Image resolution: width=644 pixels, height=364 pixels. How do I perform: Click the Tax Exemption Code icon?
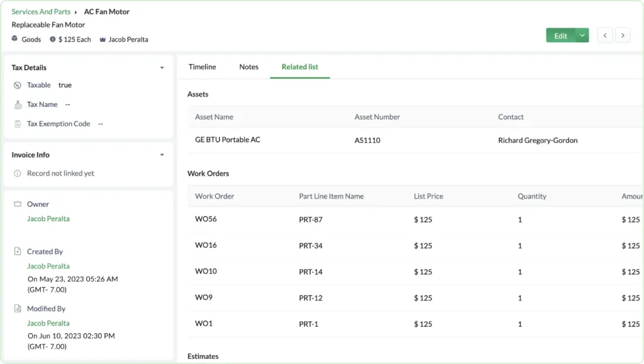[18, 124]
